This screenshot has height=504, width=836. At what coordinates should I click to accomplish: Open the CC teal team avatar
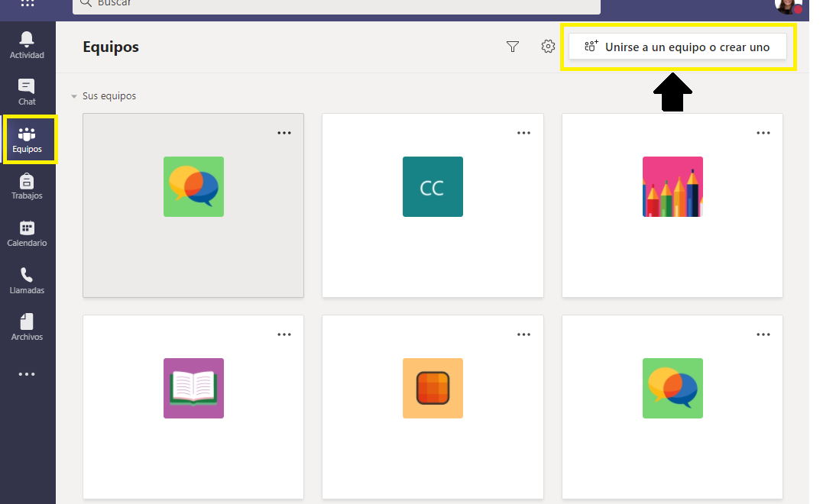tap(433, 186)
